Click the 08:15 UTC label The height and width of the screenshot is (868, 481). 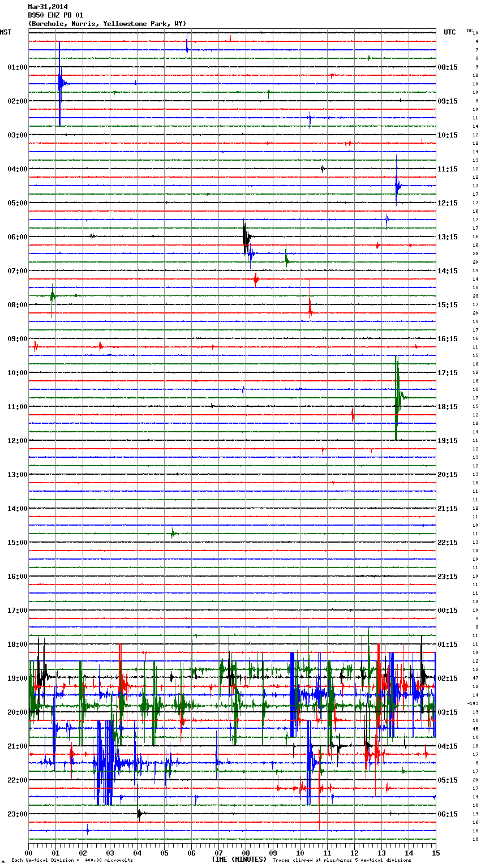[x=448, y=67]
